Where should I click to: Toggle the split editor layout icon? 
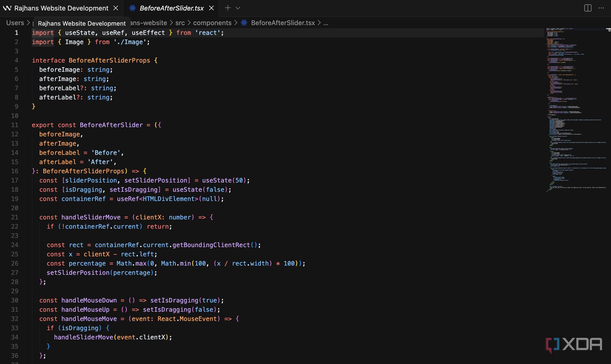(588, 8)
